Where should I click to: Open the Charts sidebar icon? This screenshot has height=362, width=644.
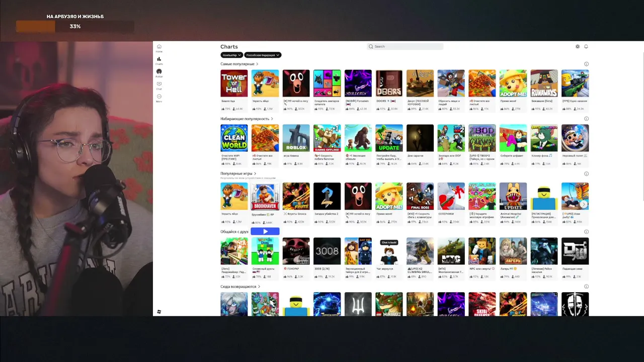159,59
